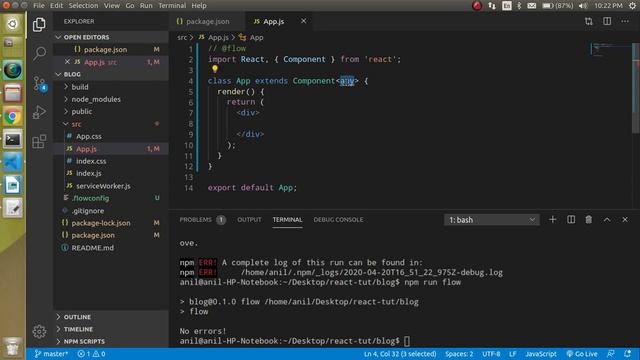Open the 1: bash terminal dropdown

point(492,220)
